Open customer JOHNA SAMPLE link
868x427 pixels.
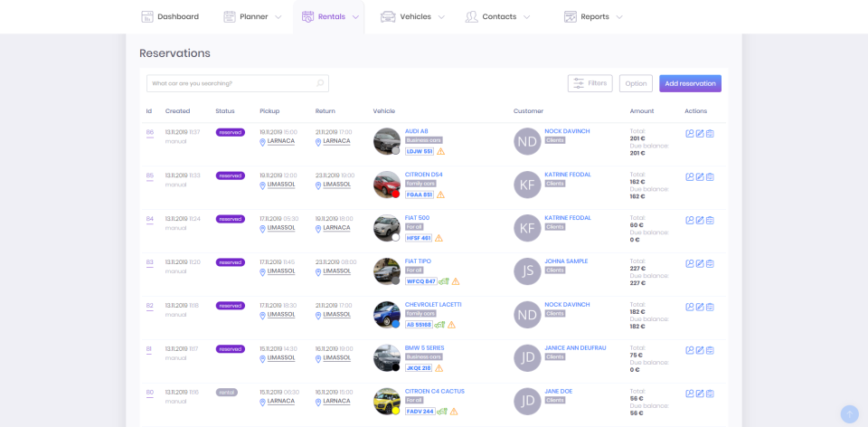tap(566, 261)
